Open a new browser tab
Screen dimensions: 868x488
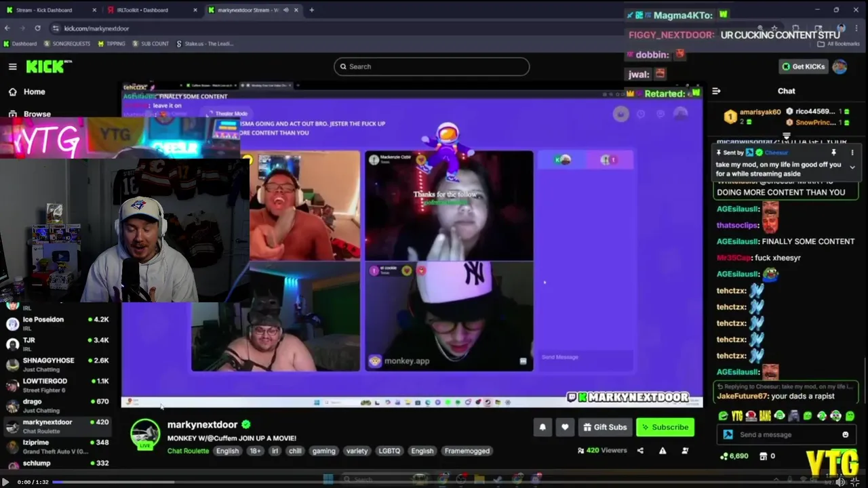click(x=311, y=10)
